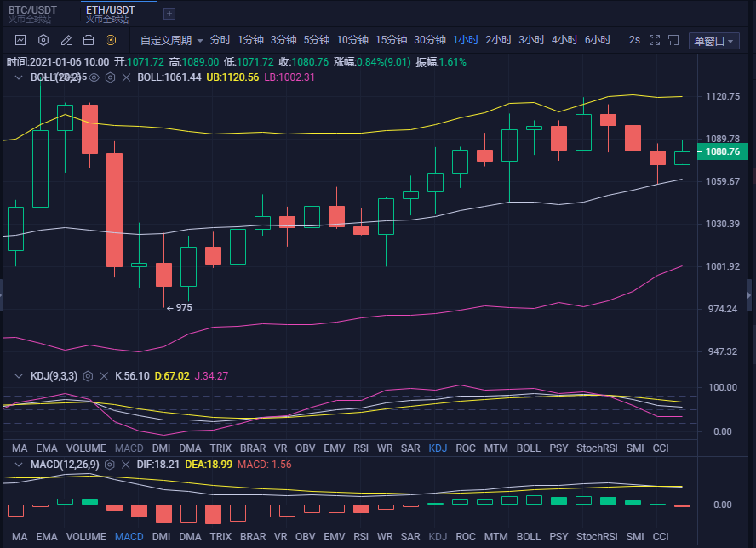Switch KDJ panel indicator to RSI
756x548 pixels.
tap(360, 448)
